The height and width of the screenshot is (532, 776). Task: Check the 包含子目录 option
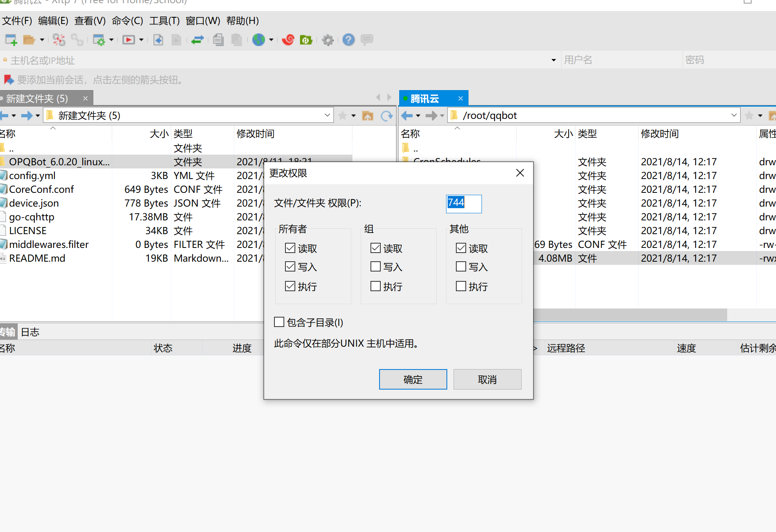coord(279,322)
